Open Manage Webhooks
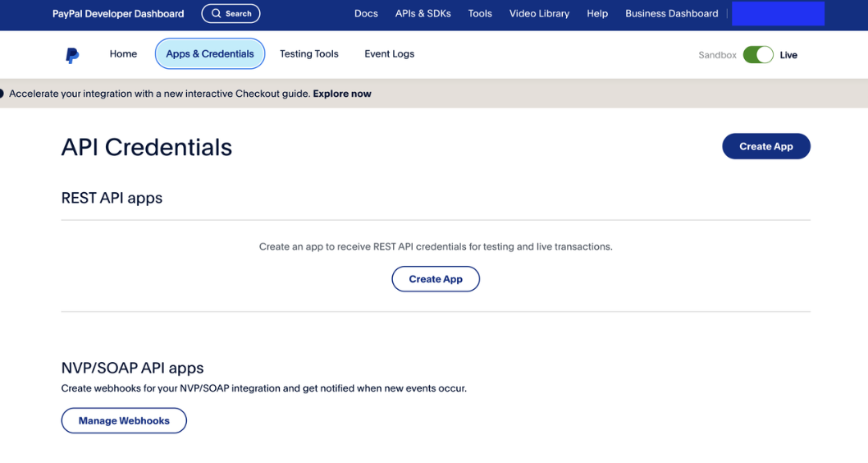868x463 pixels. click(x=124, y=420)
